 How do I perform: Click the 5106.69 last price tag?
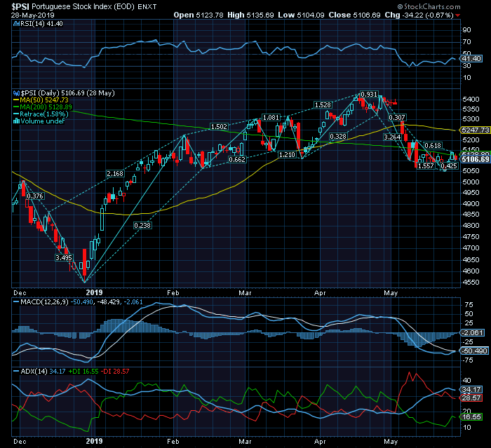click(475, 159)
